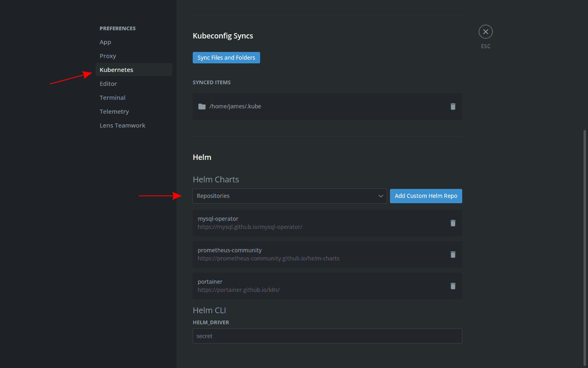Image resolution: width=588 pixels, height=368 pixels.
Task: Open the Telemetry preferences section
Action: (x=134, y=112)
